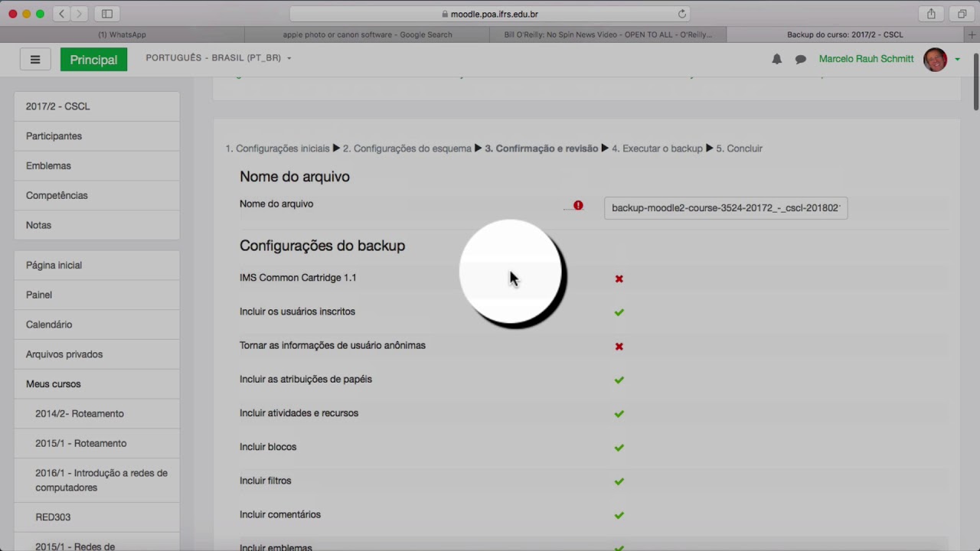980x551 pixels.
Task: Click green check for Incluir filtros
Action: [x=619, y=481]
